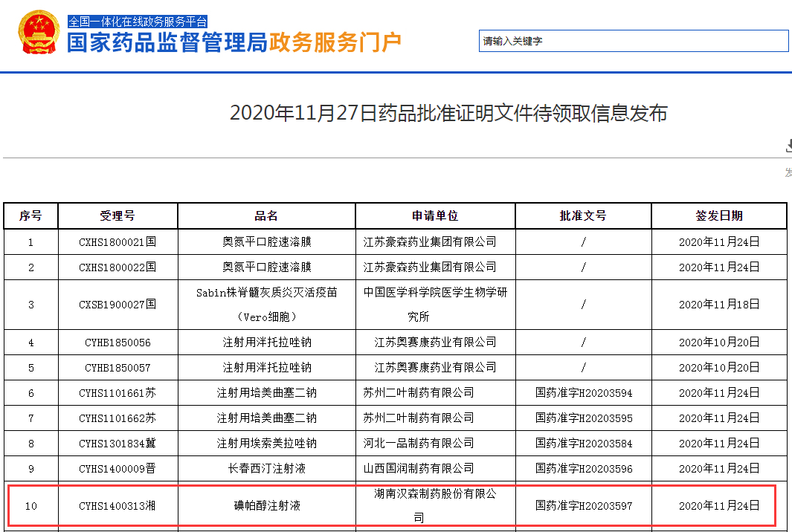Select acceptance number CXSB1900027国

tap(117, 305)
